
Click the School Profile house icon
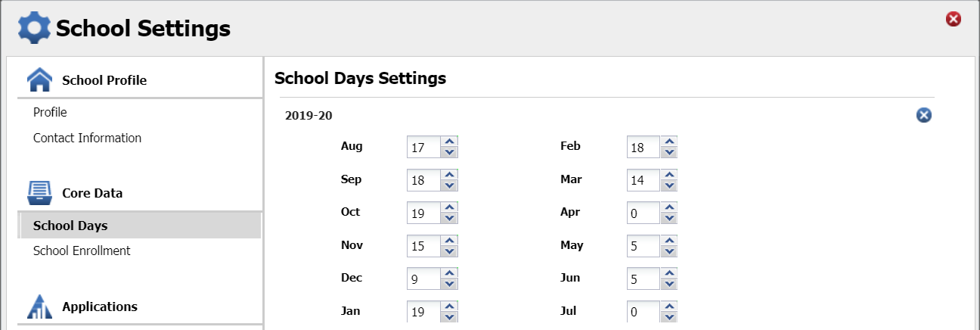(39, 79)
